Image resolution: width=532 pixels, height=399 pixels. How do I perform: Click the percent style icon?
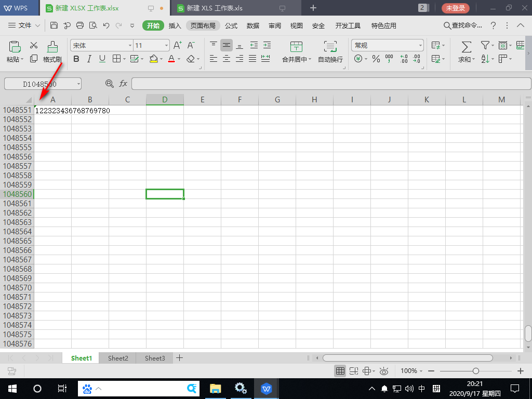(x=376, y=59)
